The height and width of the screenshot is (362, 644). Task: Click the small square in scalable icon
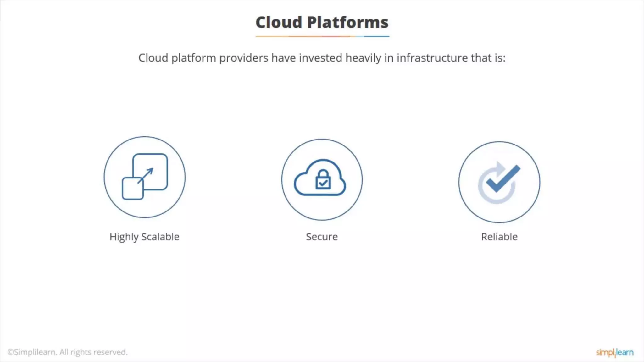[x=132, y=189]
